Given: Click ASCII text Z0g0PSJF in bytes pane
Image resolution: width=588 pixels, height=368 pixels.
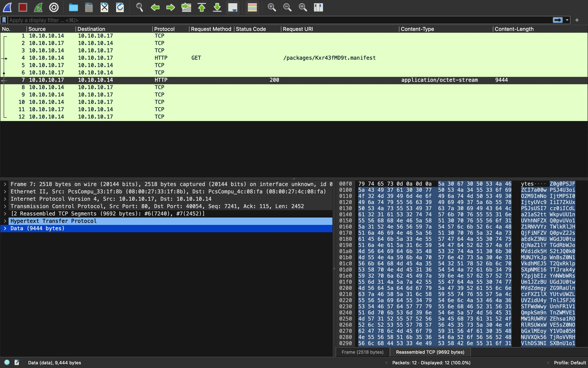Looking at the screenshot, I should [x=562, y=184].
